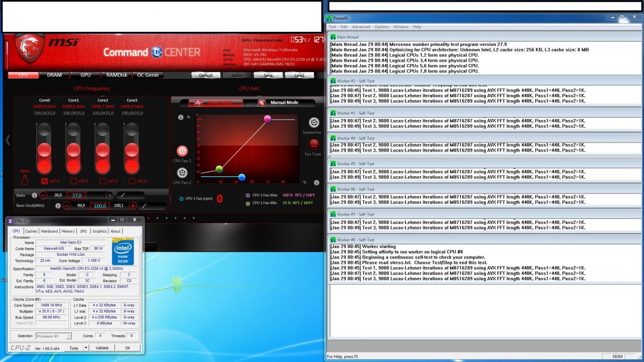
Task: Open the Prime95 Advanced menu
Action: tap(361, 27)
